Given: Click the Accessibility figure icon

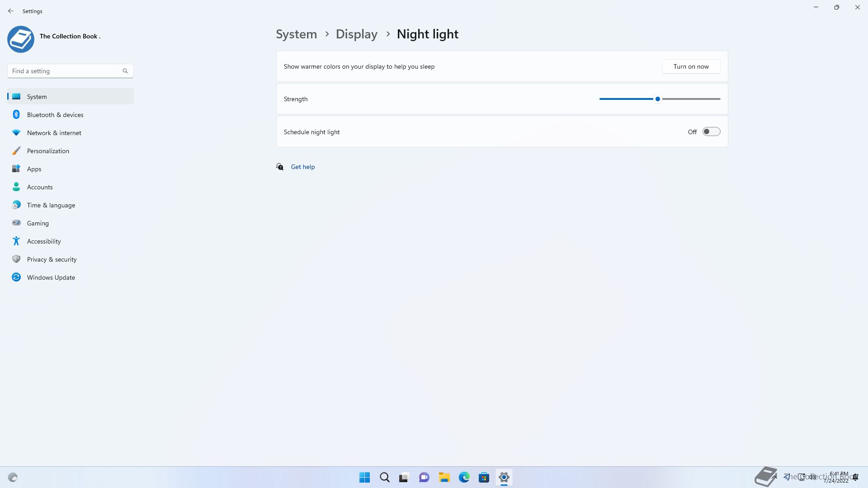Looking at the screenshot, I should [16, 241].
